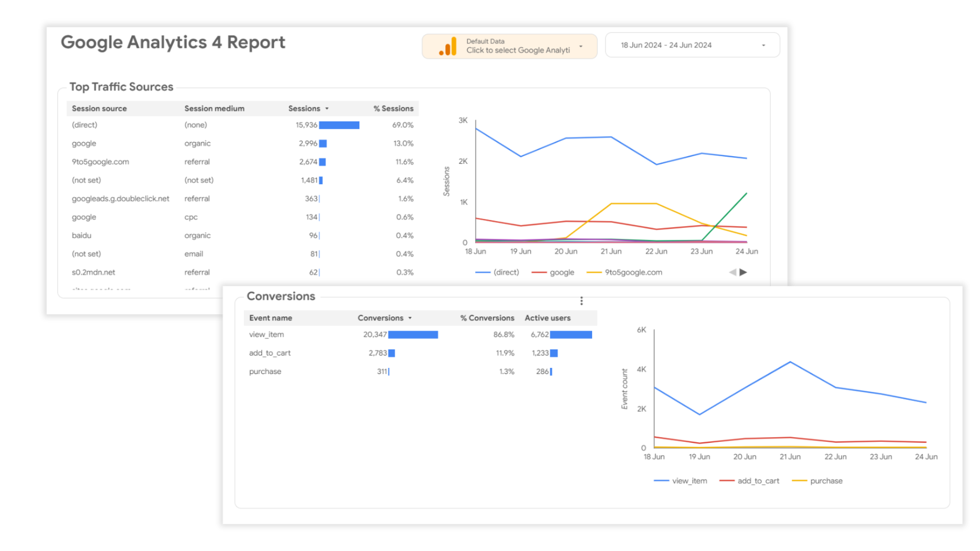Select the 9to5google.com source cell
This screenshot has height=551, width=980.
(100, 162)
